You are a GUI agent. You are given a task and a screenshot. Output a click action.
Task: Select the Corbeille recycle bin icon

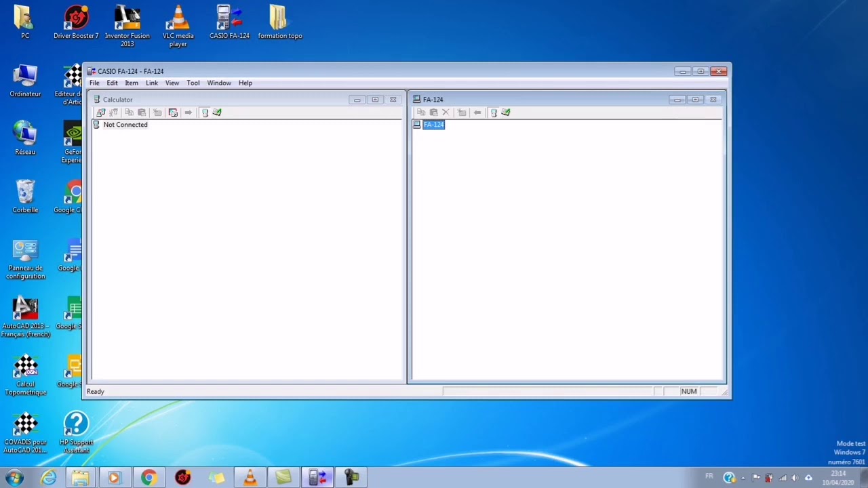coord(25,197)
